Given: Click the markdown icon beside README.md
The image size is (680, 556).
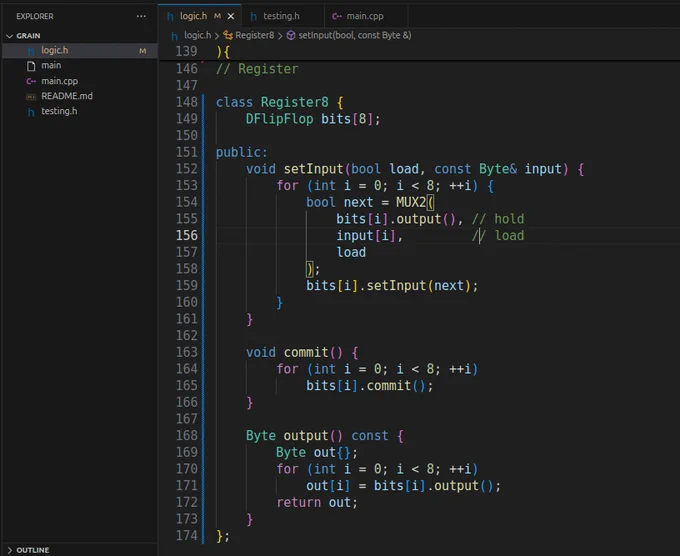Looking at the screenshot, I should click(31, 96).
